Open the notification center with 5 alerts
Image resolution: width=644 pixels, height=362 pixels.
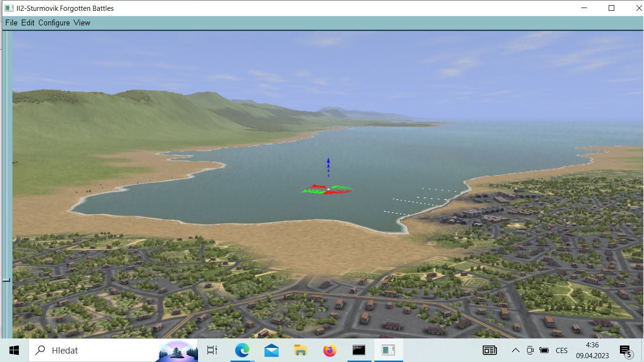[x=626, y=350]
